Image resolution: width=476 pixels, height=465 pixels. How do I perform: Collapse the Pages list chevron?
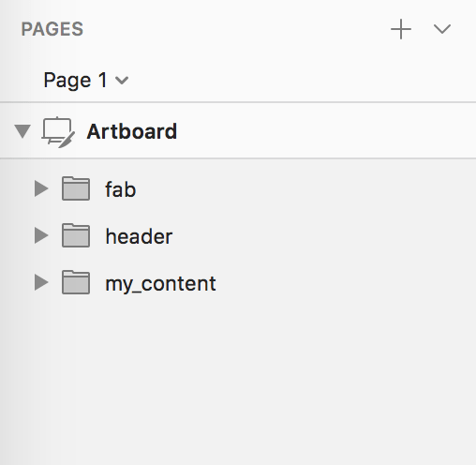pyautogui.click(x=442, y=29)
